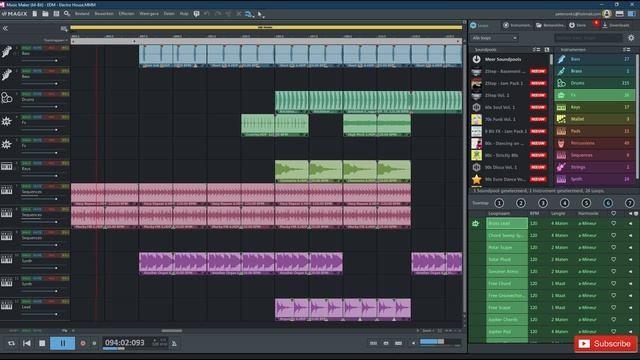Open the Bewerken menu
Viewport: 640px width, 360px height.
(104, 14)
